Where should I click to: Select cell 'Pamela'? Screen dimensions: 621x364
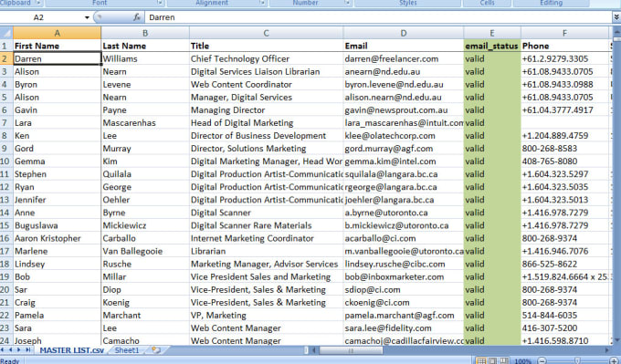coord(57,315)
